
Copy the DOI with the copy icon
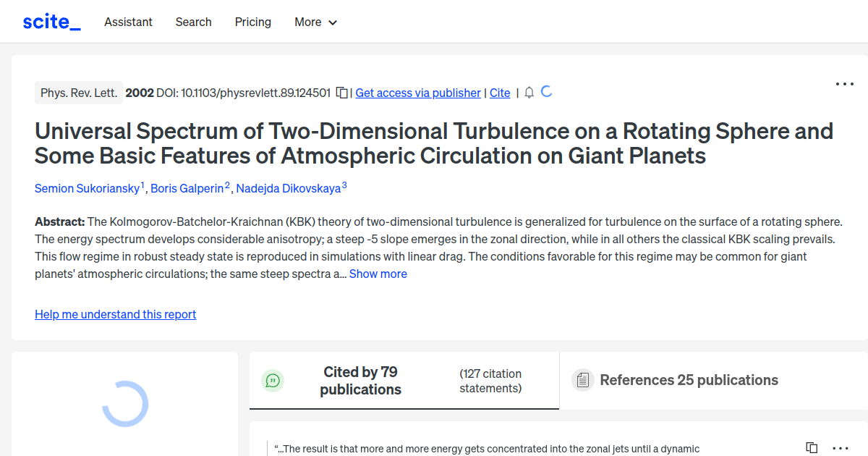click(x=341, y=93)
